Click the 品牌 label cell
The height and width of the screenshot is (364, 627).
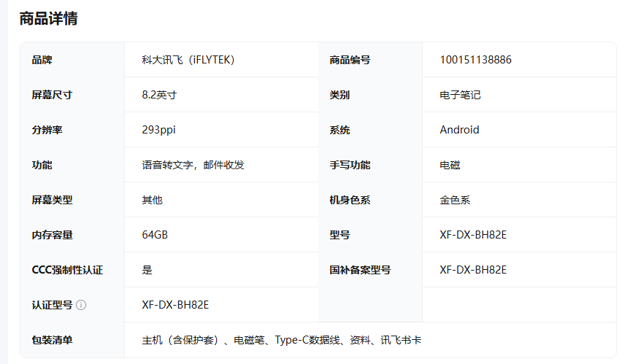72,60
